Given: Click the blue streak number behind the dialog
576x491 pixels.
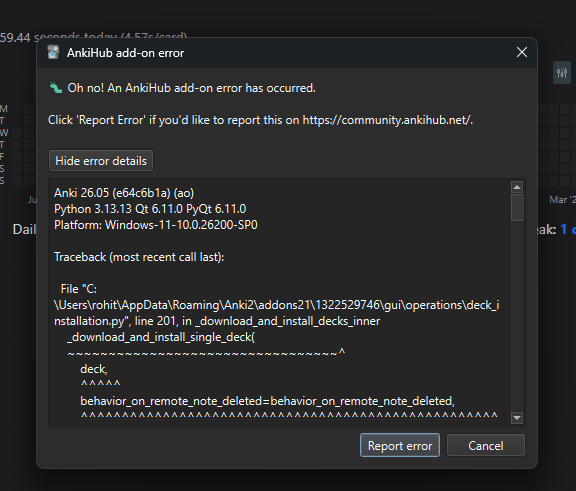Looking at the screenshot, I should pyautogui.click(x=564, y=230).
